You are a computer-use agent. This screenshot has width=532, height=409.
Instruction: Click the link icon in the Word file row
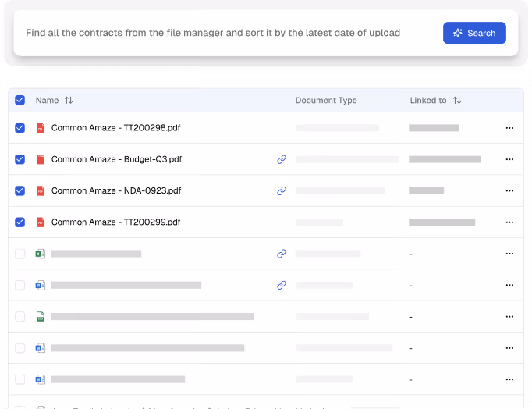[282, 285]
